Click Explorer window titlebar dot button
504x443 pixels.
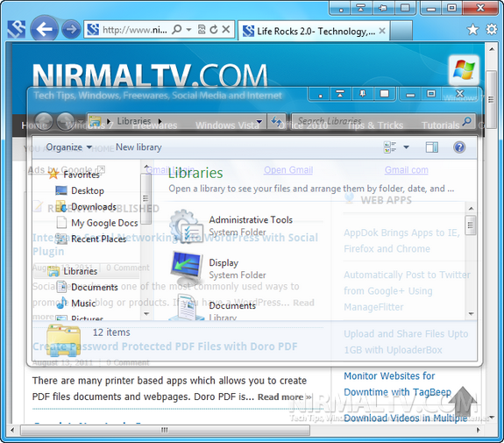click(320, 95)
